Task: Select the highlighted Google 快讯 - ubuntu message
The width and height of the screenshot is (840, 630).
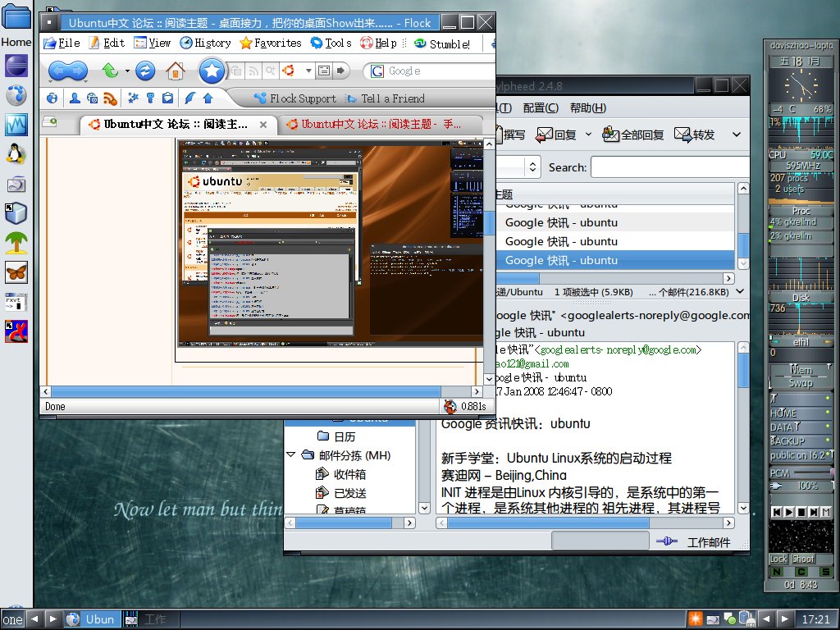Action: click(x=615, y=260)
